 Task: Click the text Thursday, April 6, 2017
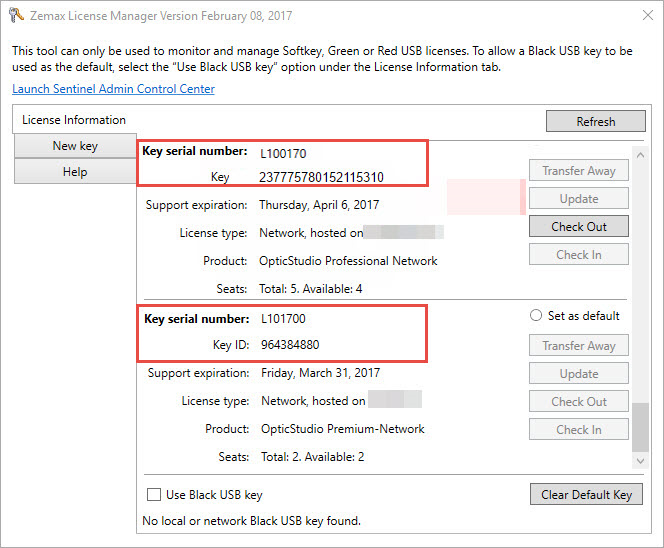pyautogui.click(x=319, y=205)
